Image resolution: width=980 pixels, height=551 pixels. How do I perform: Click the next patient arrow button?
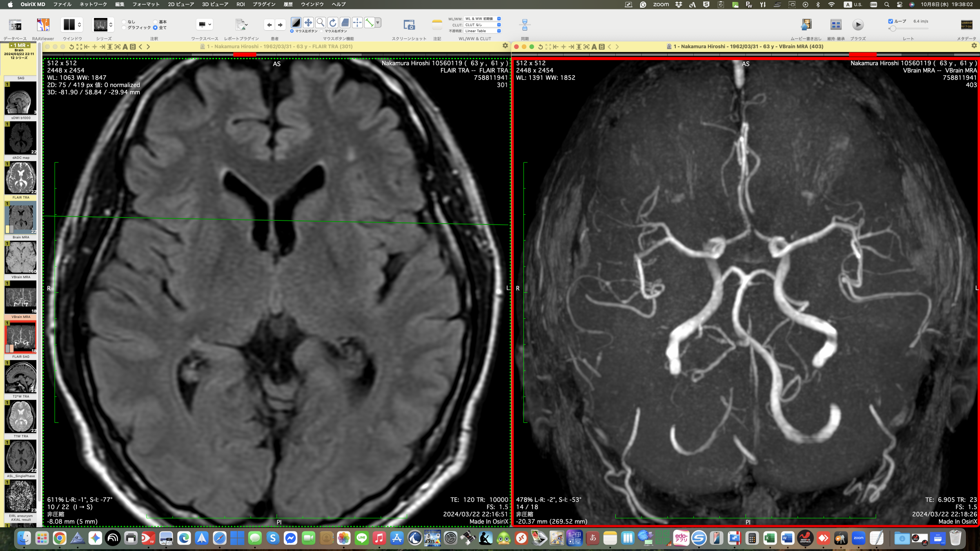pyautogui.click(x=281, y=25)
